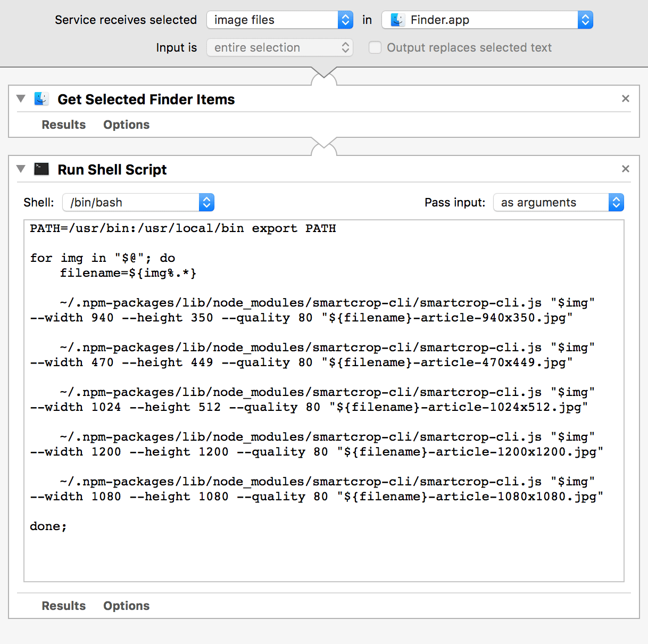Screen dimensions: 648x644
Task: Open the Finder.app application dropdown
Action: coord(487,20)
